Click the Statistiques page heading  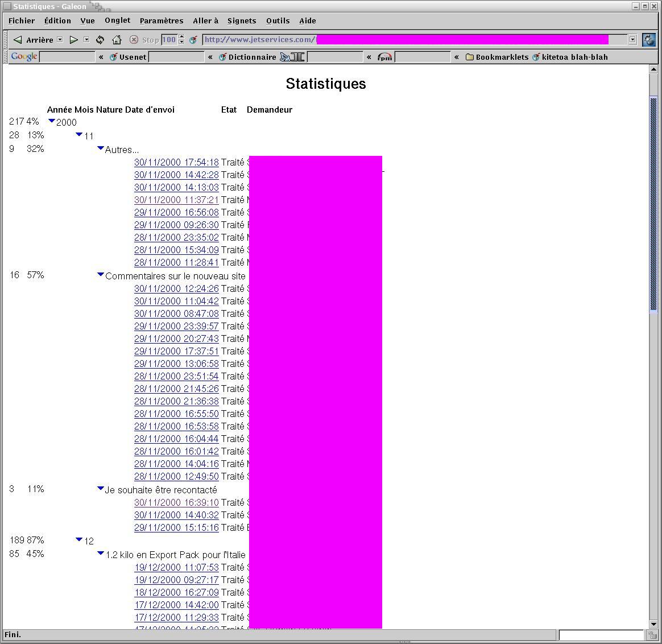point(325,84)
